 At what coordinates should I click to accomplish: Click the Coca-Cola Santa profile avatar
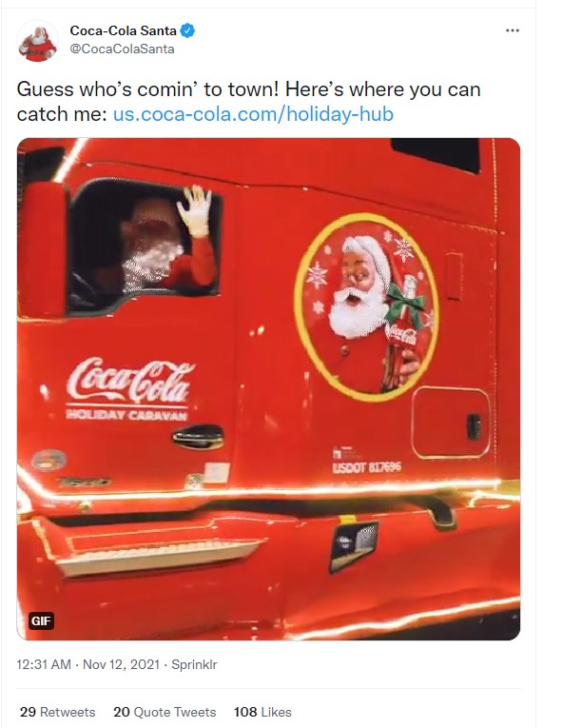click(x=38, y=42)
